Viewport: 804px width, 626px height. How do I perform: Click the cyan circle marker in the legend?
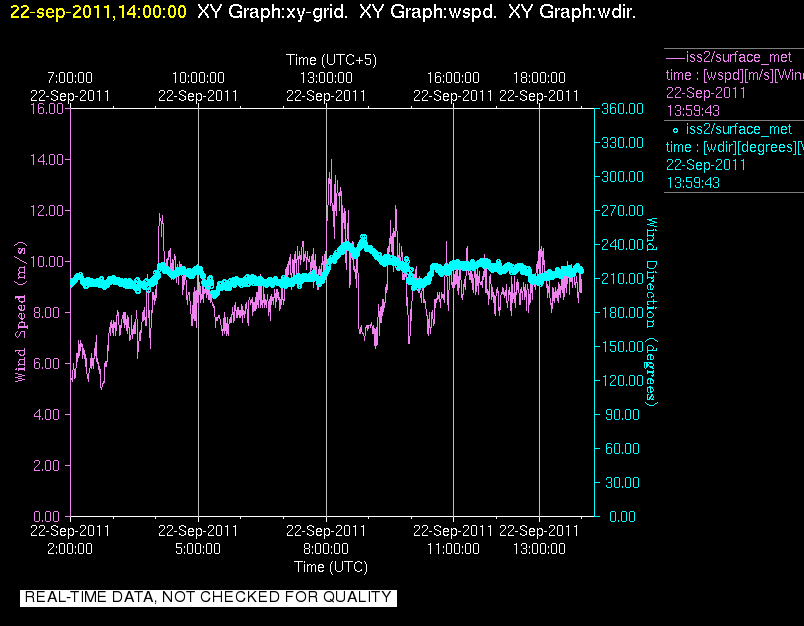pos(675,131)
